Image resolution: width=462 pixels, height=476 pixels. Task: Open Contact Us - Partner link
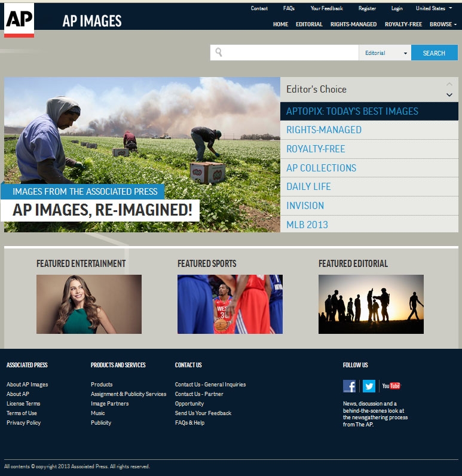point(199,394)
